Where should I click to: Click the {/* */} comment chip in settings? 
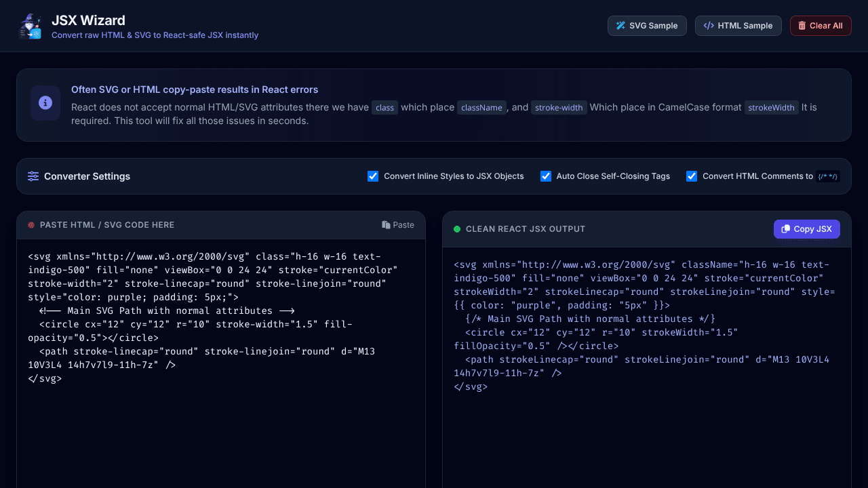pyautogui.click(x=828, y=176)
